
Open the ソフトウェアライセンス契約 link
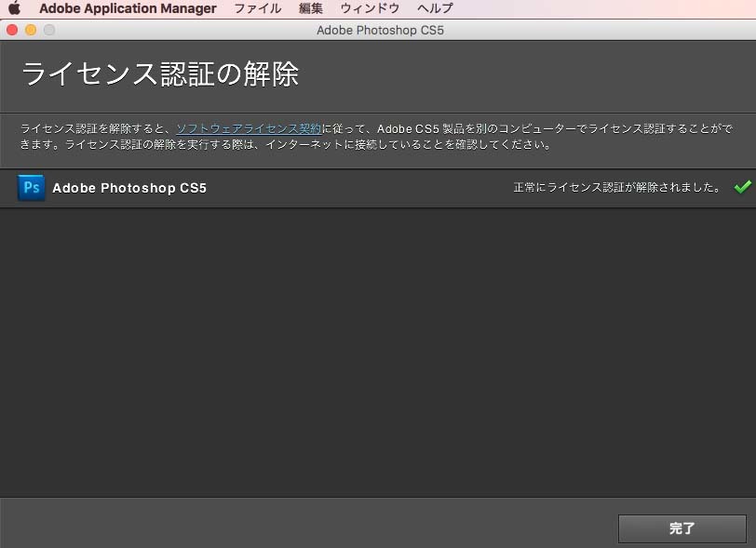click(x=249, y=128)
